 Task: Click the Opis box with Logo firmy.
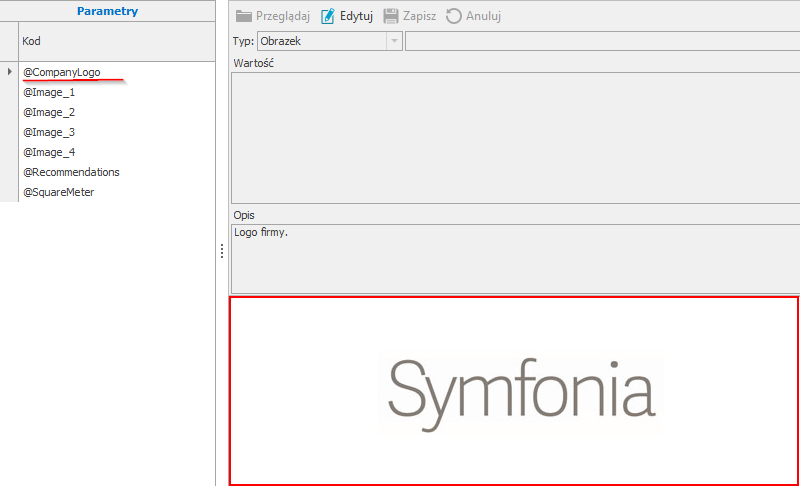pos(515,259)
